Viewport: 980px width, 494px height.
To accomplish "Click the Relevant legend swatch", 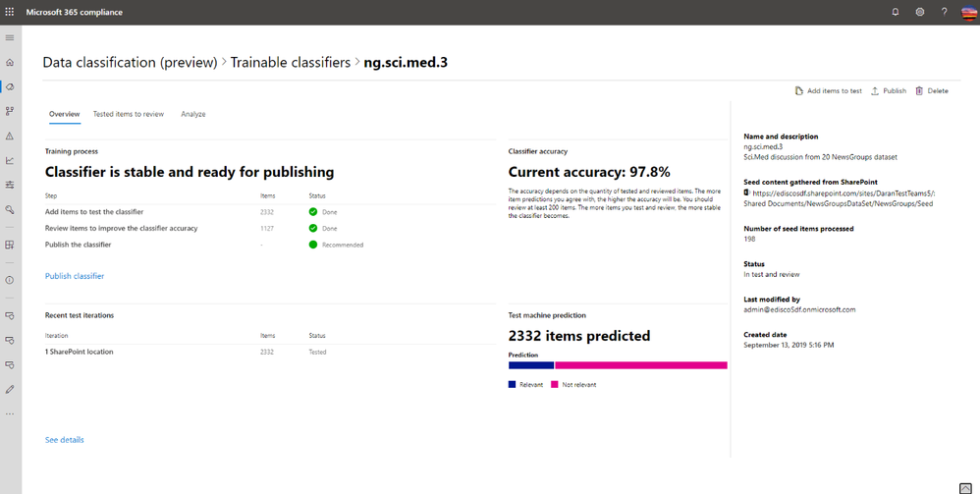I will [x=512, y=385].
